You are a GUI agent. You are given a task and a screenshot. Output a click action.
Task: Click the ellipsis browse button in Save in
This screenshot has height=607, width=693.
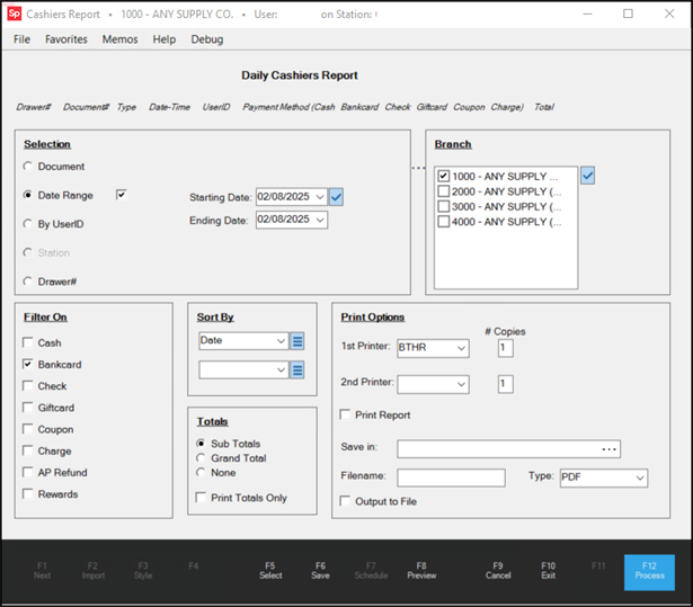pos(609,449)
